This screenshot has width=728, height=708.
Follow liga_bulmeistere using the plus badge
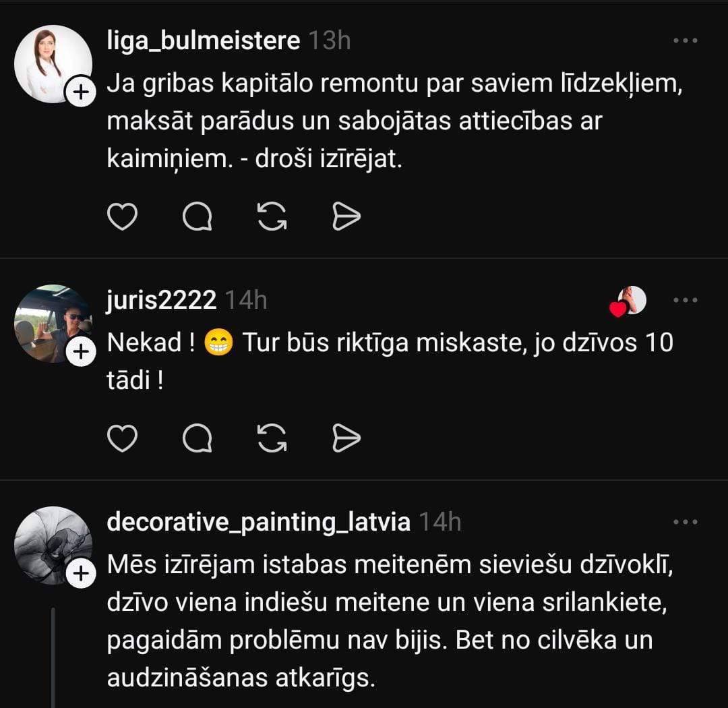(80, 92)
